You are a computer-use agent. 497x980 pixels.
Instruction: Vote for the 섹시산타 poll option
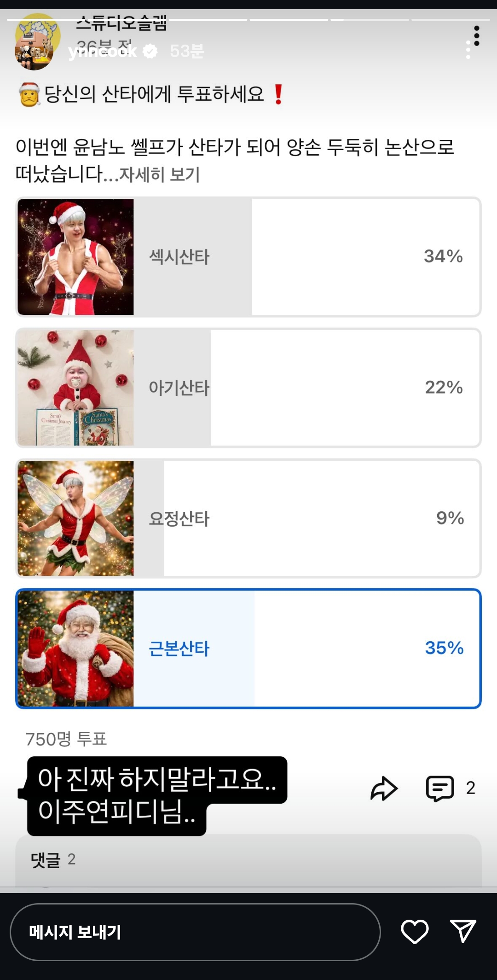(x=248, y=257)
